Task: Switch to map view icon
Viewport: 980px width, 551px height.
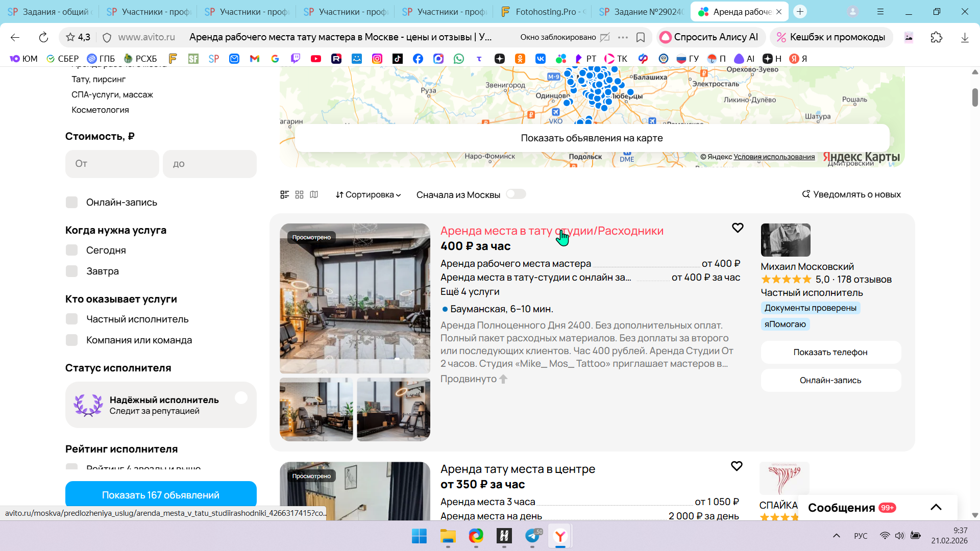Action: click(x=314, y=194)
